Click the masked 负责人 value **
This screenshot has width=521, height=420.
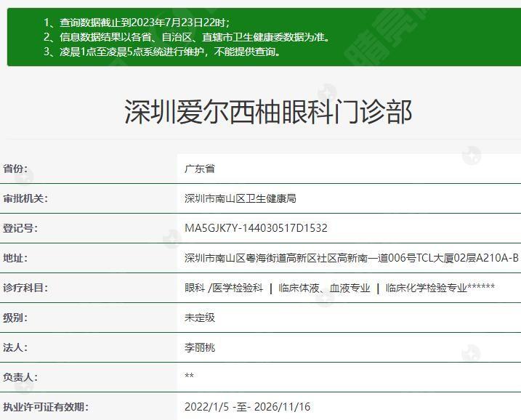point(189,376)
